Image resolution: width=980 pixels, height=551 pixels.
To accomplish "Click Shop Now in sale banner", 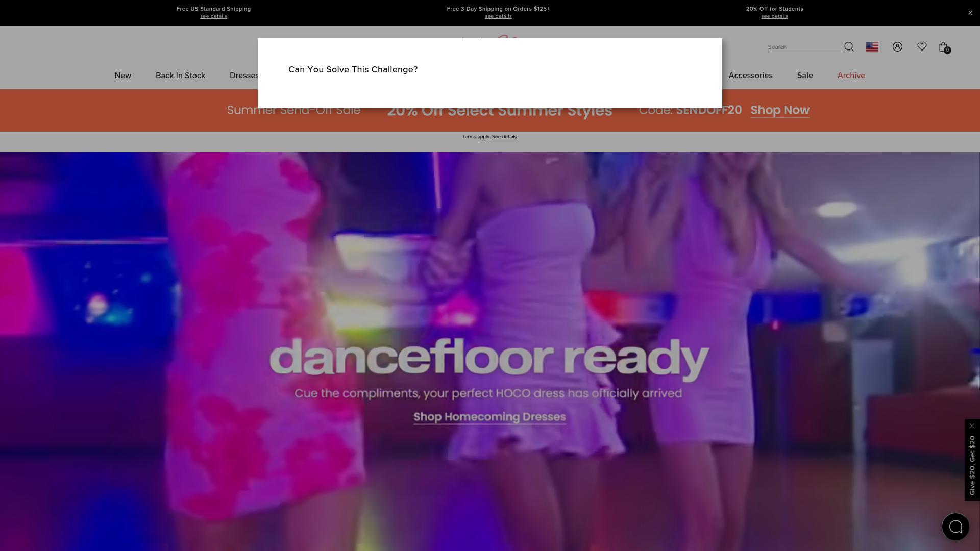I will click(780, 110).
